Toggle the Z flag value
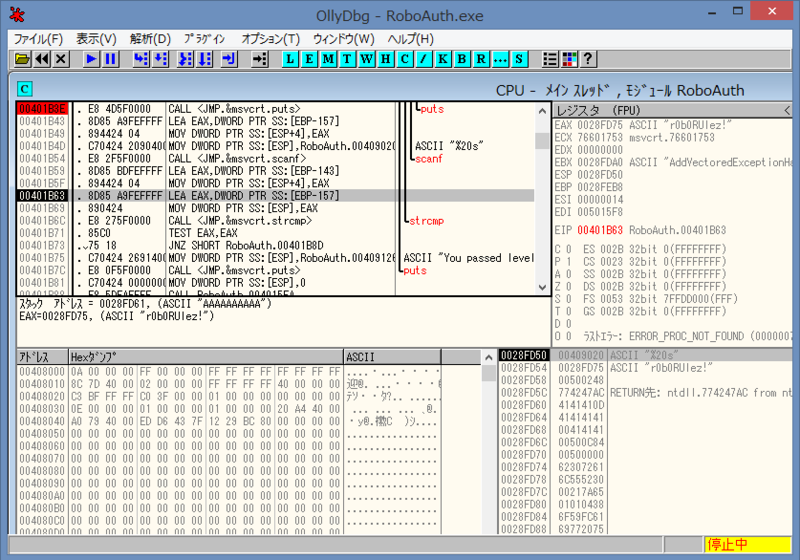 point(568,287)
